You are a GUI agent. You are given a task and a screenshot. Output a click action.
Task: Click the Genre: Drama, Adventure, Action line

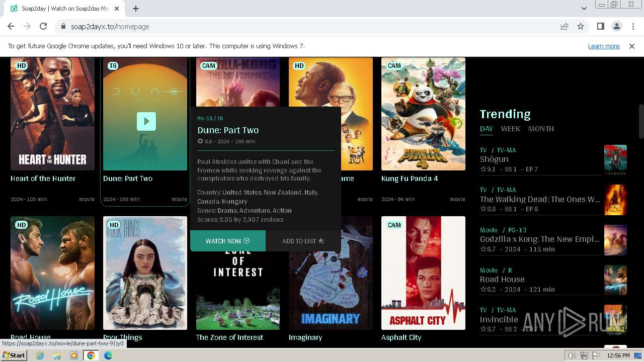click(245, 210)
